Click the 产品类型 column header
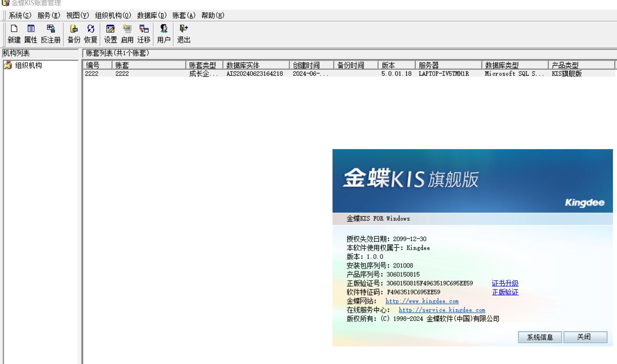Viewport: 617px width, 364px height. (x=581, y=65)
